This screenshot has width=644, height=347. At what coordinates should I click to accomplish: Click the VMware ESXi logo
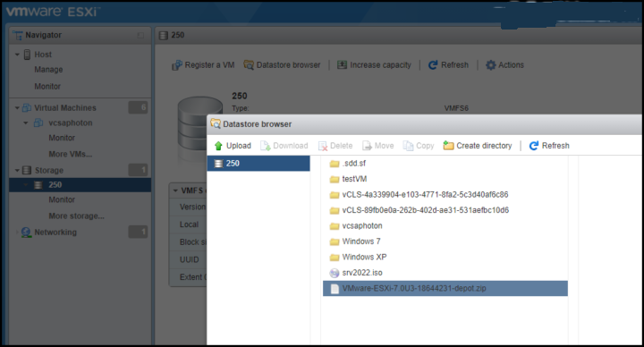point(53,12)
